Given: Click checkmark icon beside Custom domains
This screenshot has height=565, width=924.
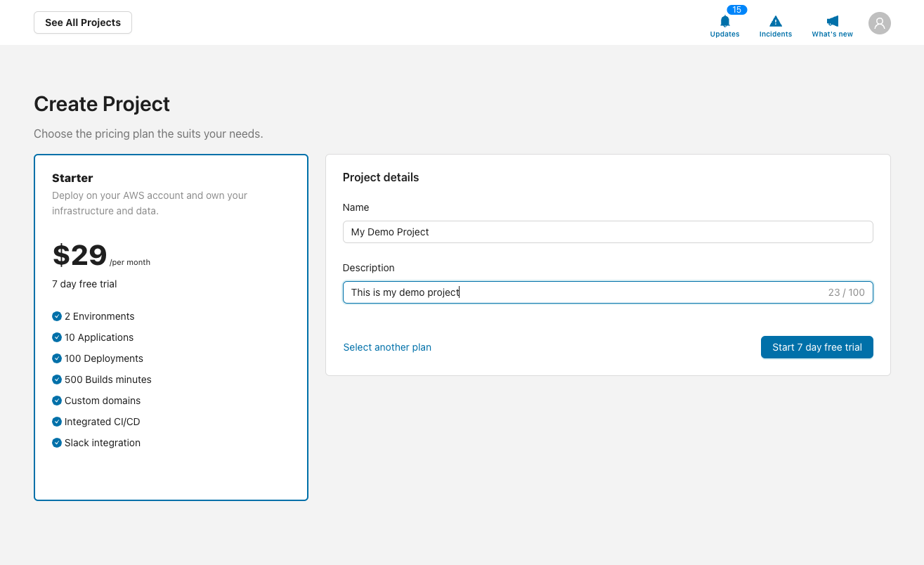Looking at the screenshot, I should [x=57, y=401].
